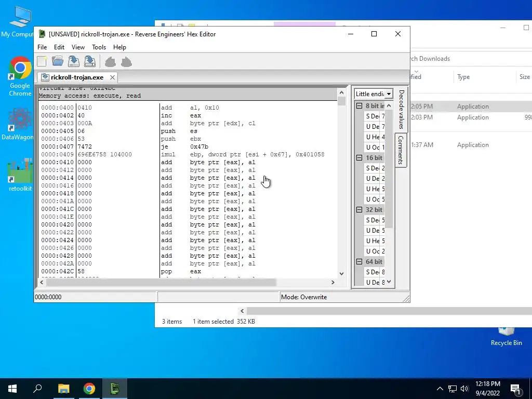Screen dimensions: 532x399
Task: Collapse the 64 bit integer group
Action: pos(360,262)
